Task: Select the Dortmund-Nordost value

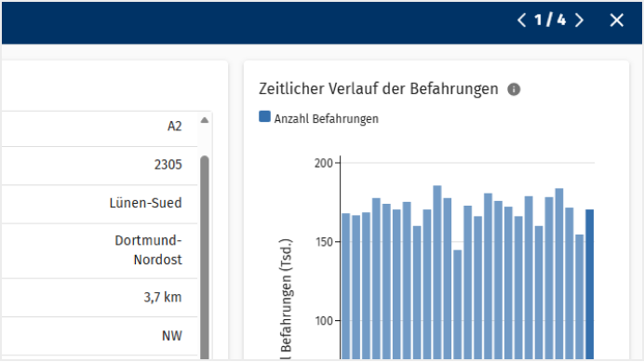Action: coord(148,250)
